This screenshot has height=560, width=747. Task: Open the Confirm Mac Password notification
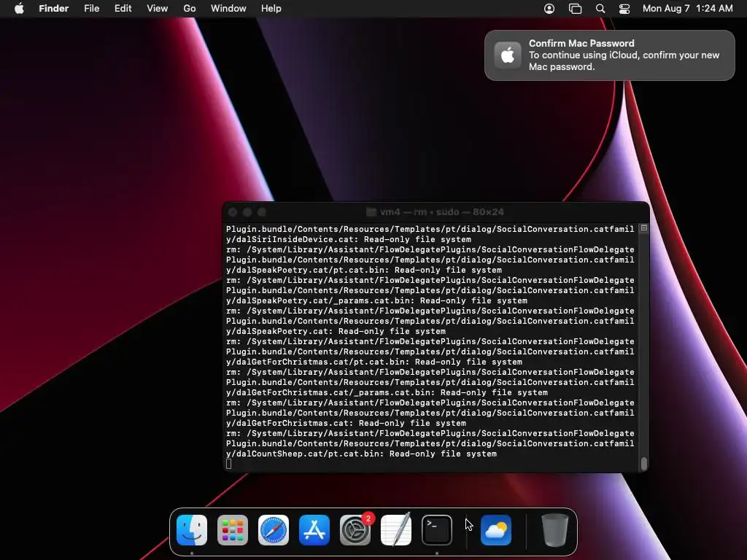pyautogui.click(x=609, y=55)
